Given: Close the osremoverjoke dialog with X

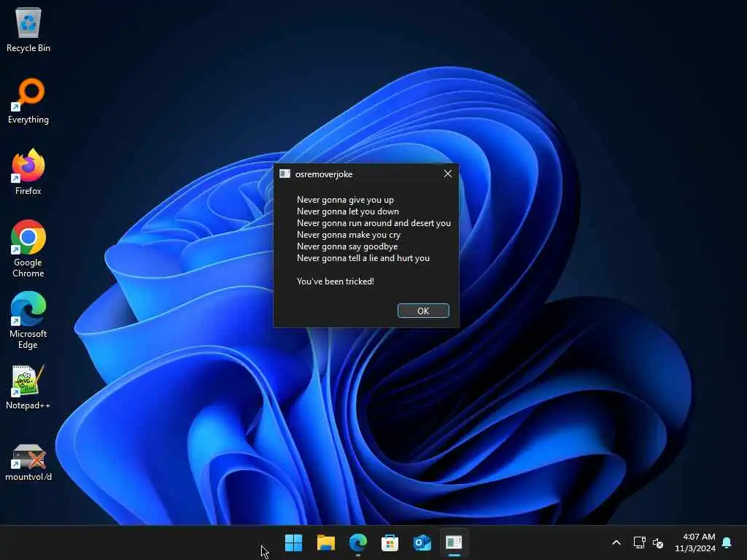Looking at the screenshot, I should click(x=448, y=174).
